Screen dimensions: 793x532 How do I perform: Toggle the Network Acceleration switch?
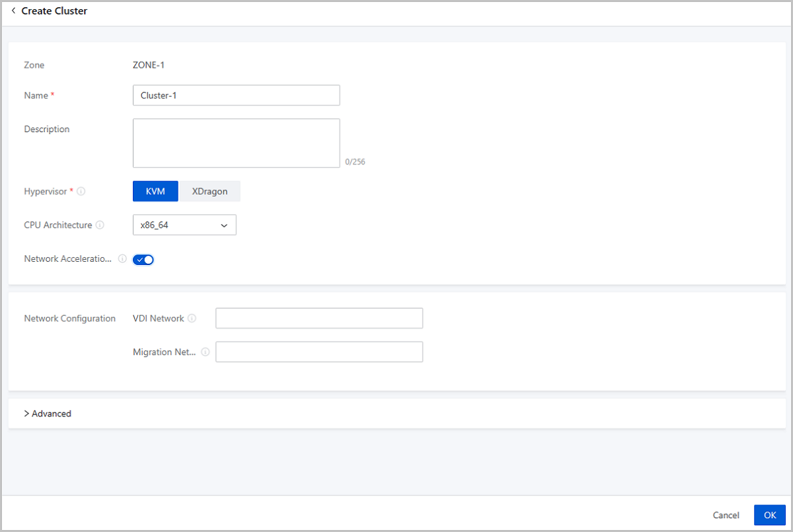click(143, 260)
